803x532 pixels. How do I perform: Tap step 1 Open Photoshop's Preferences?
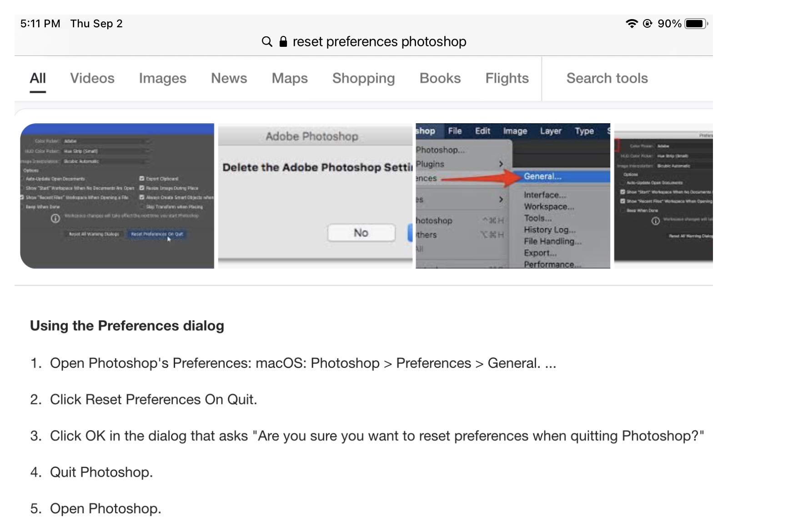[x=303, y=363]
